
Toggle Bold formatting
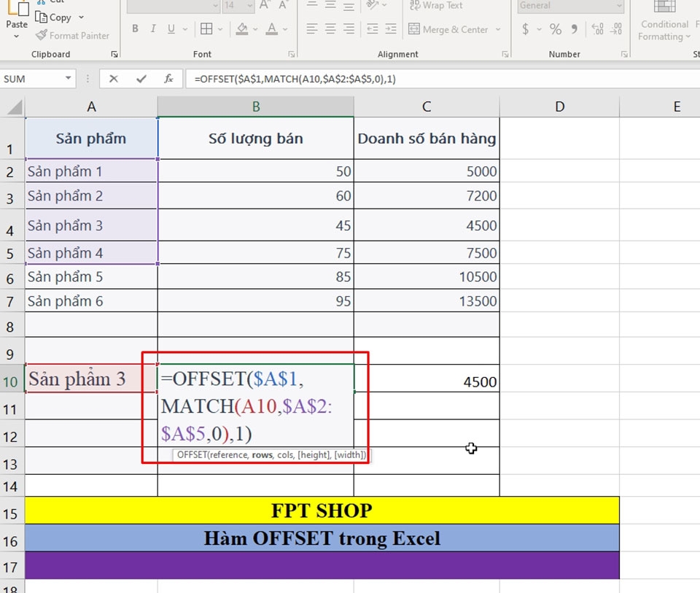[135, 29]
